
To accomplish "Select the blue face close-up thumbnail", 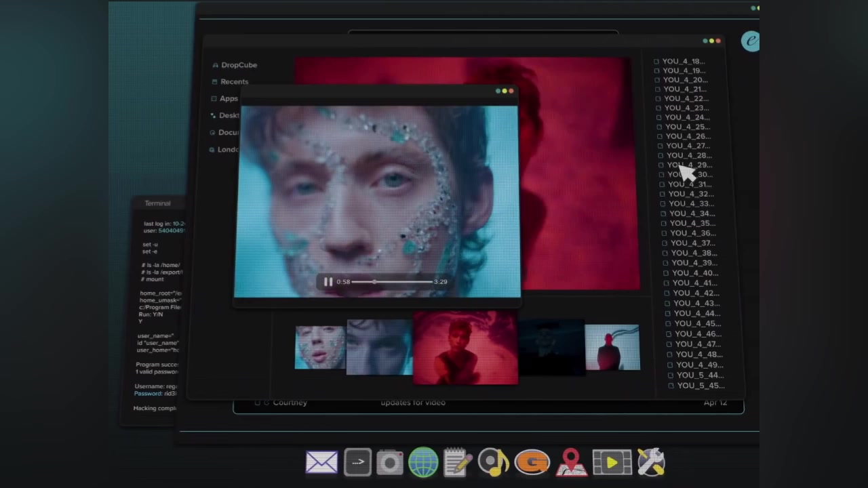I will [x=320, y=348].
